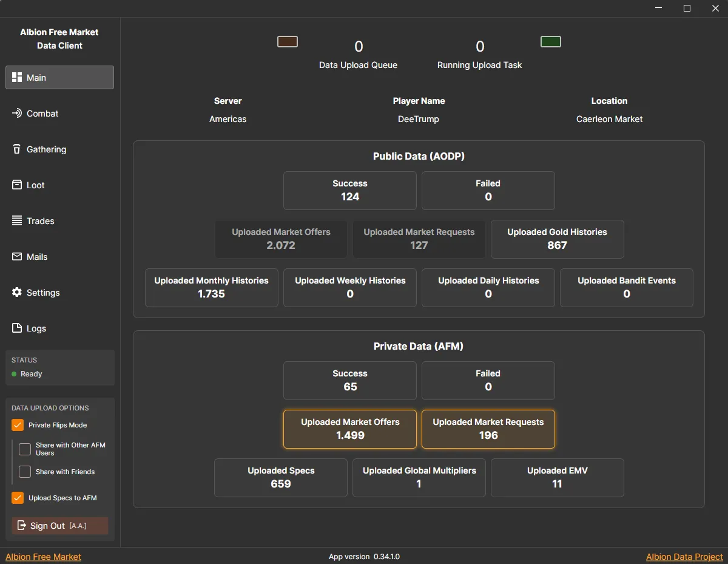Click AODP Uploaded Market Requests 127 card
The width and height of the screenshot is (728, 564).
point(419,239)
